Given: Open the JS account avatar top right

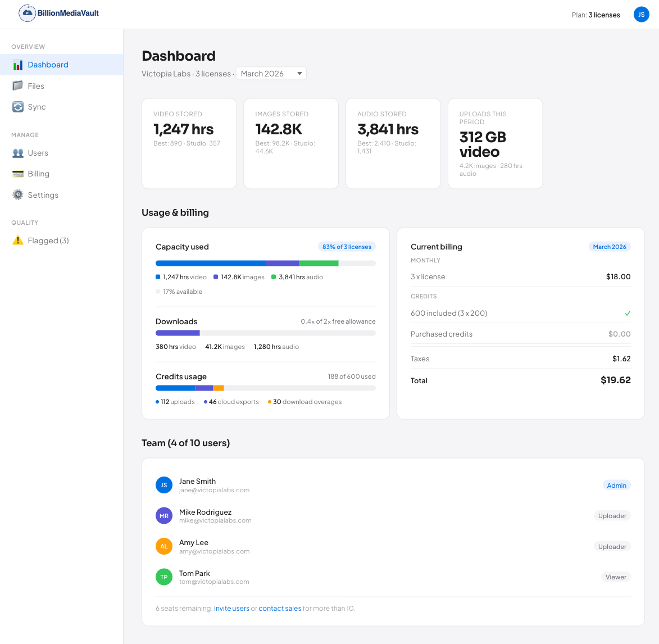Looking at the screenshot, I should click(641, 14).
